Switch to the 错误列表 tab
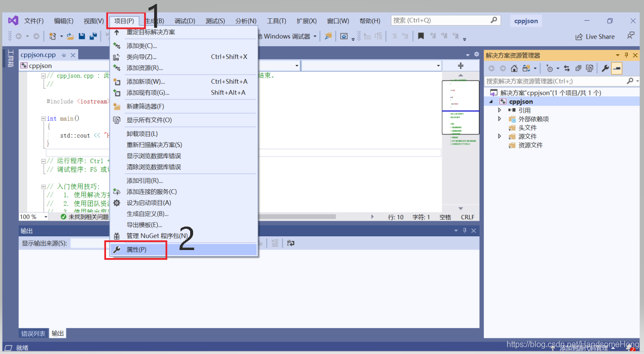 click(33, 333)
